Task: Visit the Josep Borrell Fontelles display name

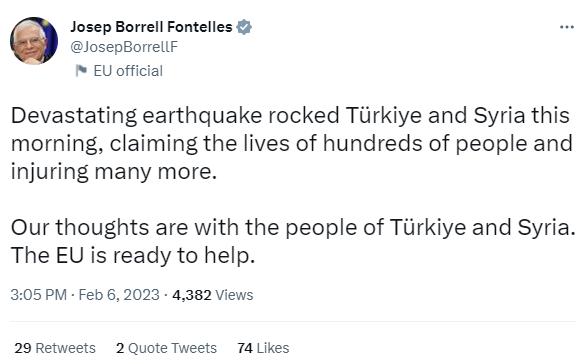Action: (x=151, y=27)
